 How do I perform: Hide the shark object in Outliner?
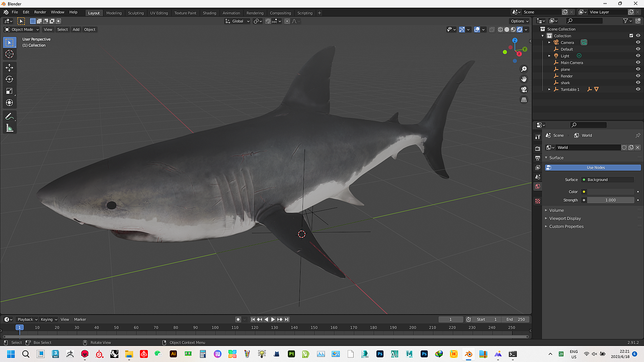(638, 82)
